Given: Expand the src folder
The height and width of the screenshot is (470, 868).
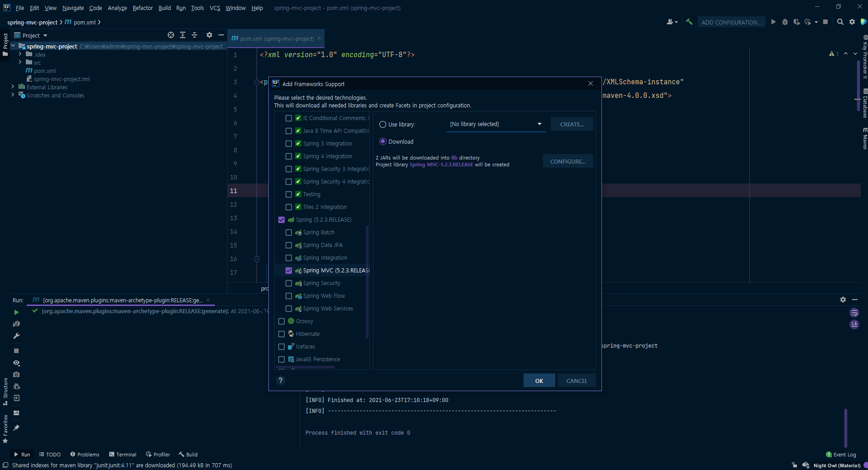Looking at the screenshot, I should [x=20, y=62].
